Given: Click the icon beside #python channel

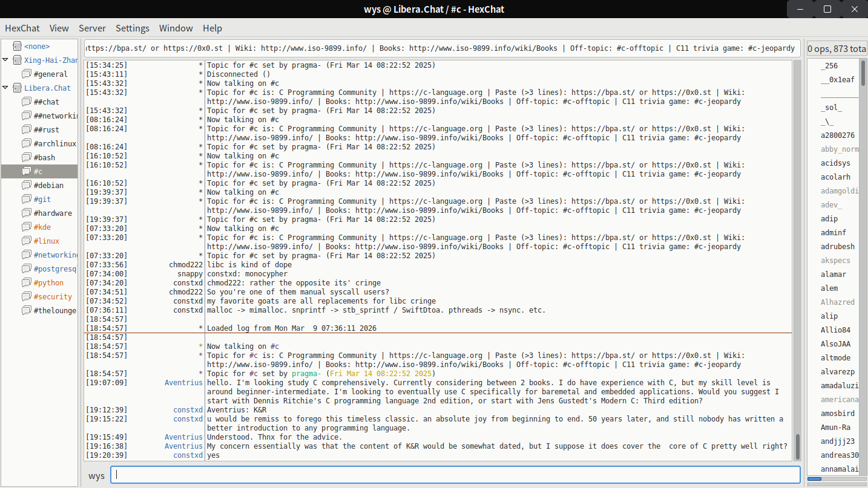Looking at the screenshot, I should point(27,282).
